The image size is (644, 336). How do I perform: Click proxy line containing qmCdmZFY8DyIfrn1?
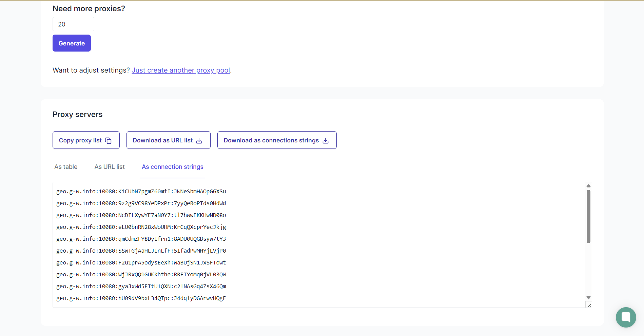[x=141, y=239]
